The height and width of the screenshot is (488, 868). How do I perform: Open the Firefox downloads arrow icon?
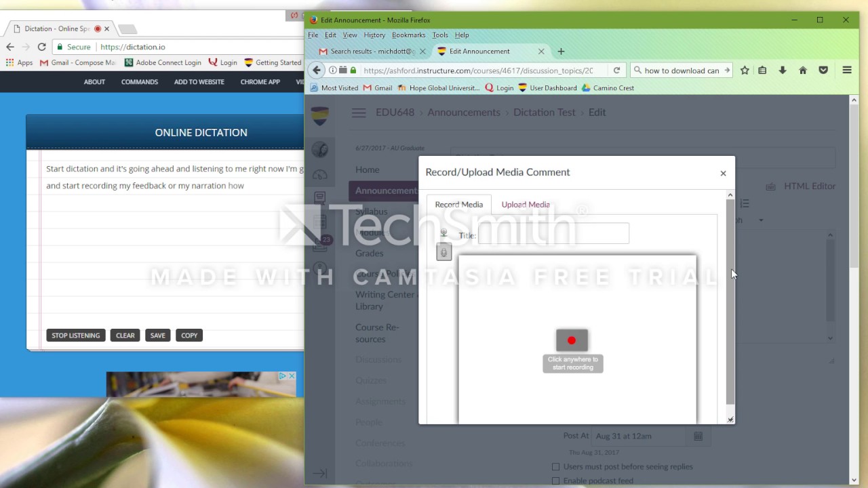coord(783,70)
